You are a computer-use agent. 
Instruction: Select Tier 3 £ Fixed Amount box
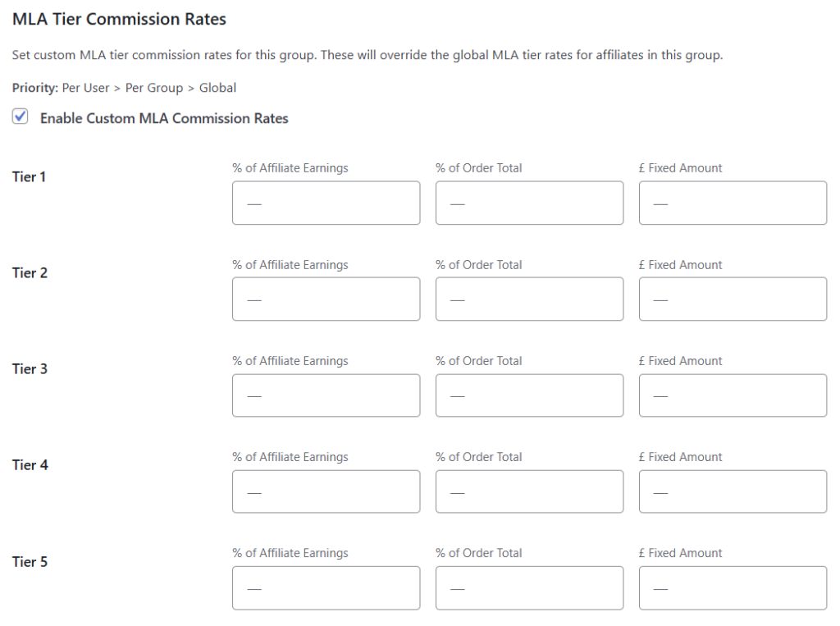click(733, 395)
